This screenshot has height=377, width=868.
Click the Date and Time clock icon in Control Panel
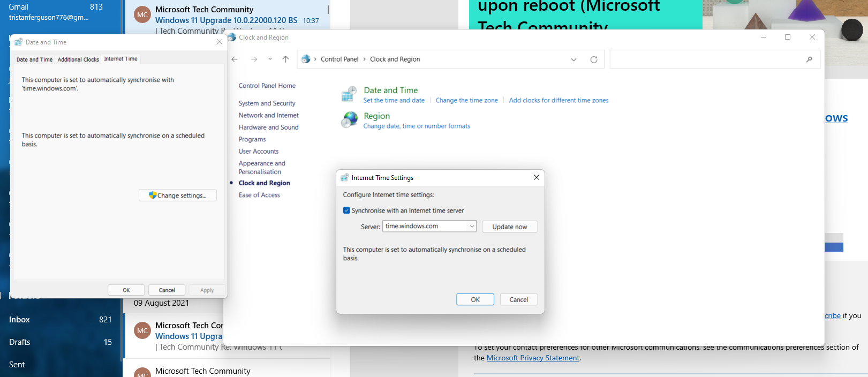[349, 94]
